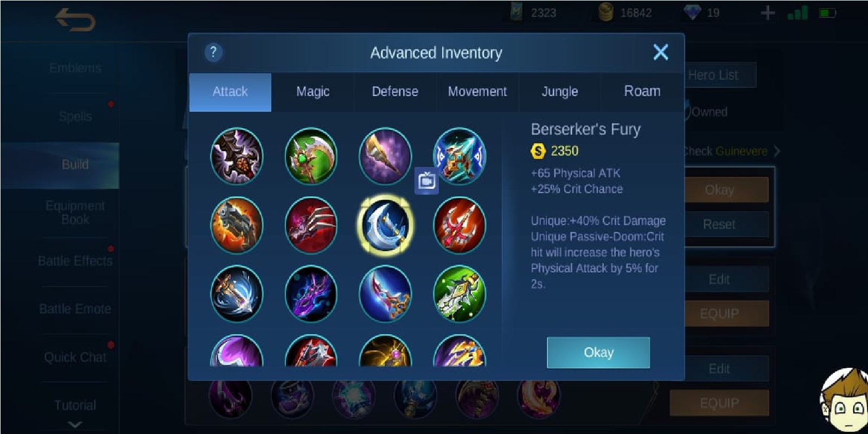The height and width of the screenshot is (434, 868).
Task: Open the help question mark icon
Action: (x=213, y=52)
